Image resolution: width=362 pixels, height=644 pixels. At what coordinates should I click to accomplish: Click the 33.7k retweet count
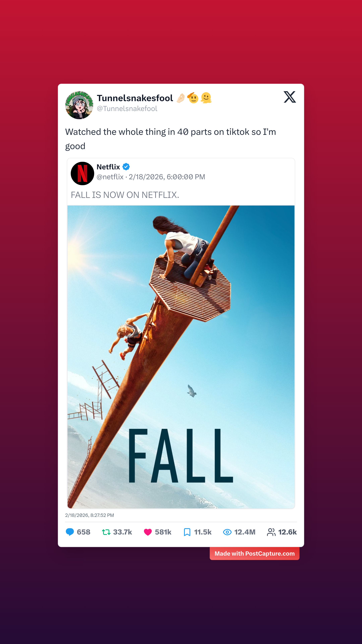[x=122, y=532]
